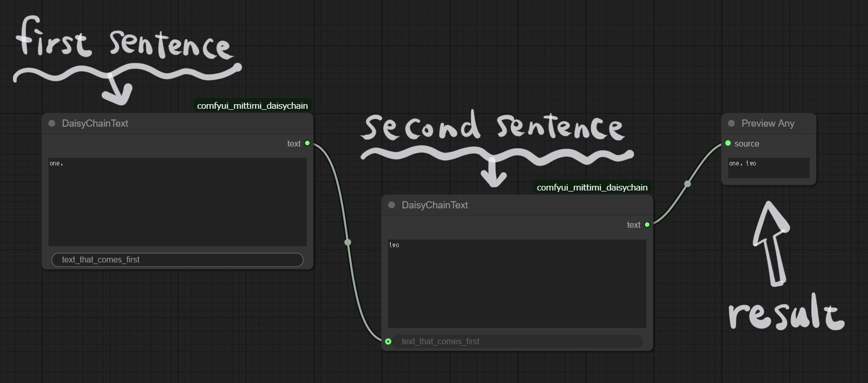Viewport: 868px width, 383px height.
Task: Click comfyui_mittimi_daisychain badge on first node
Action: click(253, 106)
